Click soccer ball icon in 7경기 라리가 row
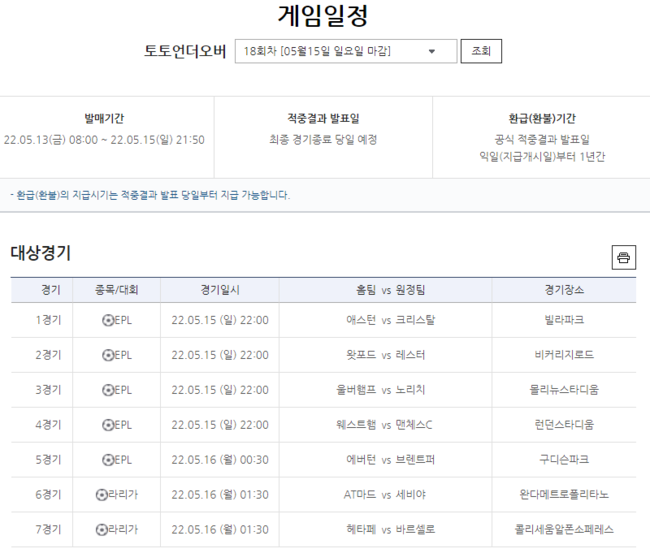 click(101, 530)
